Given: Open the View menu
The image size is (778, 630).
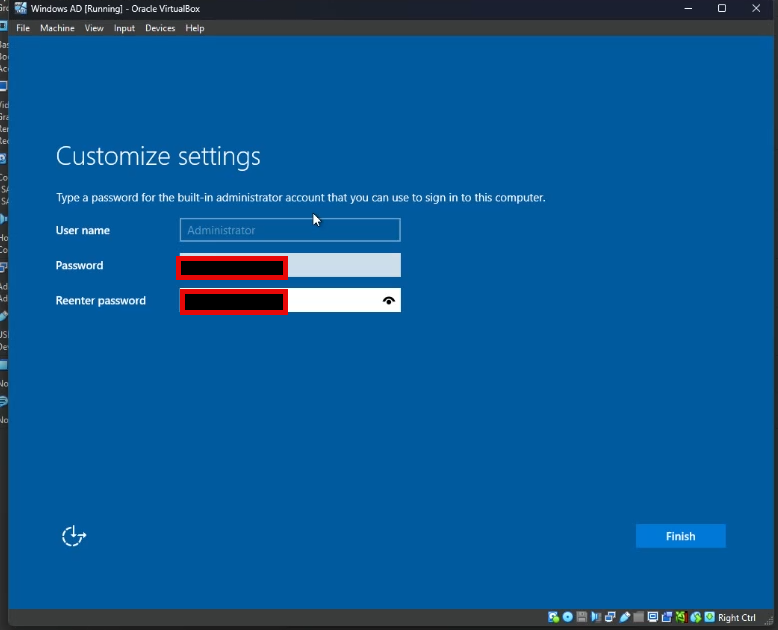Looking at the screenshot, I should pos(94,28).
